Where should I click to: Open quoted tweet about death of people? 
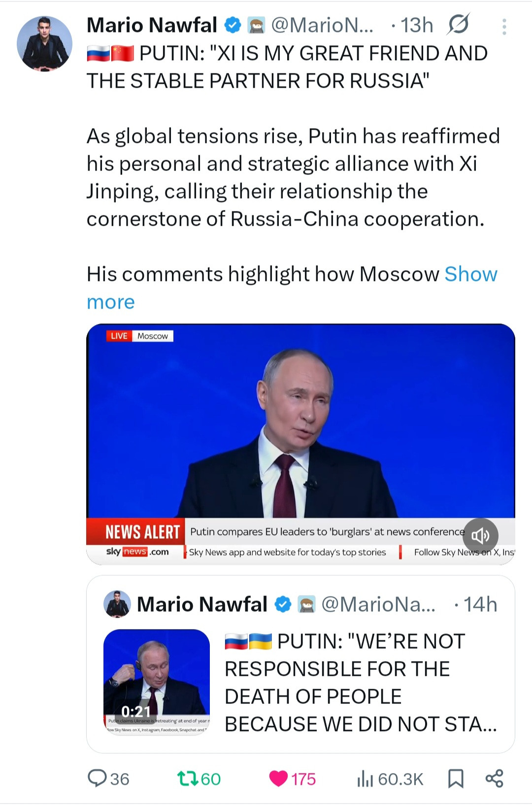click(360, 683)
